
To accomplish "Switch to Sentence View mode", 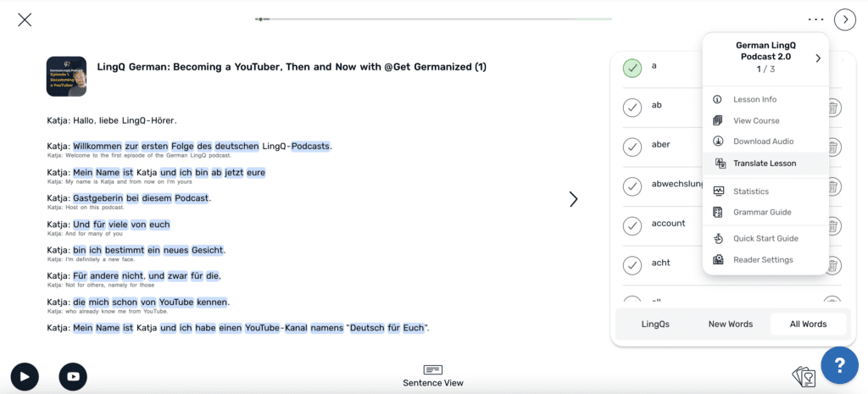I will coord(433,375).
